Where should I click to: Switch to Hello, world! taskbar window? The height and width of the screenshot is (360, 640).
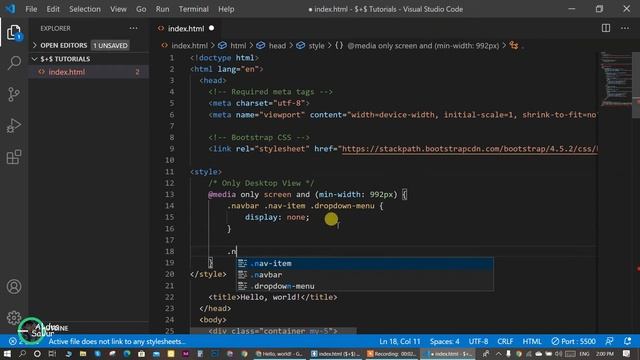tap(279, 353)
